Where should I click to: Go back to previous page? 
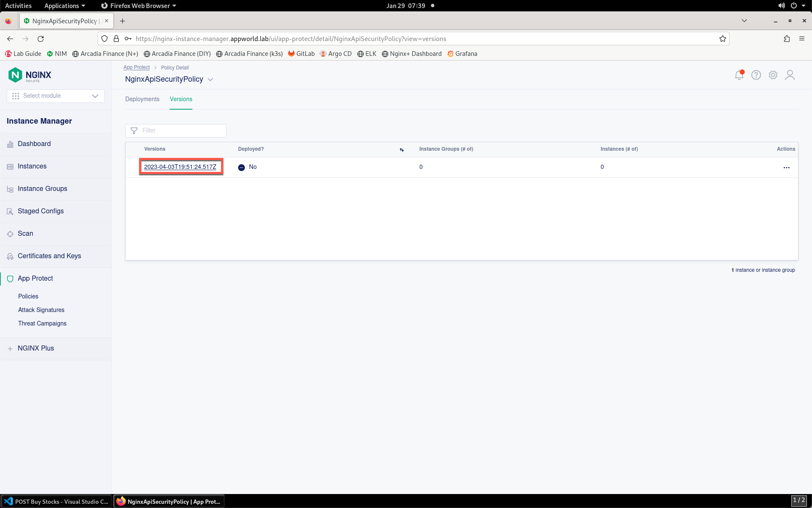pos(10,39)
